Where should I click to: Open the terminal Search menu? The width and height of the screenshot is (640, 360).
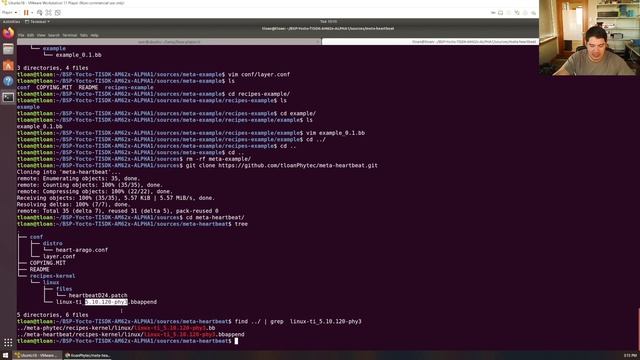click(54, 36)
